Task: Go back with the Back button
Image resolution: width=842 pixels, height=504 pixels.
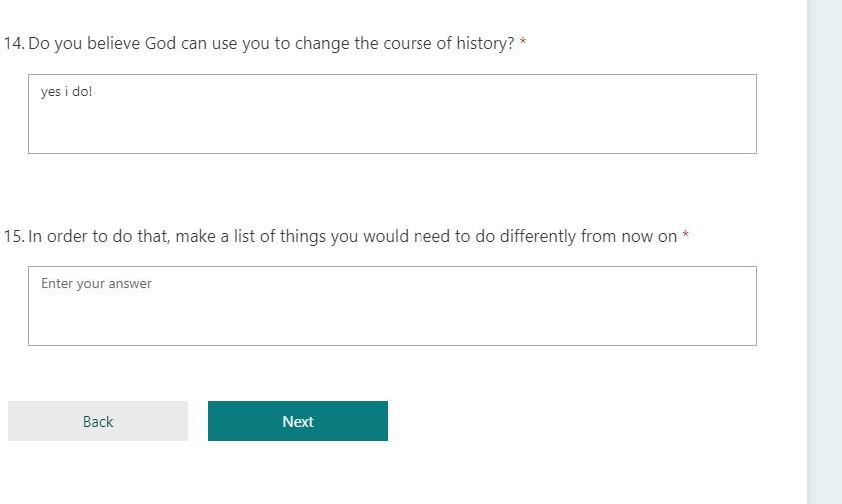Action: point(98,421)
